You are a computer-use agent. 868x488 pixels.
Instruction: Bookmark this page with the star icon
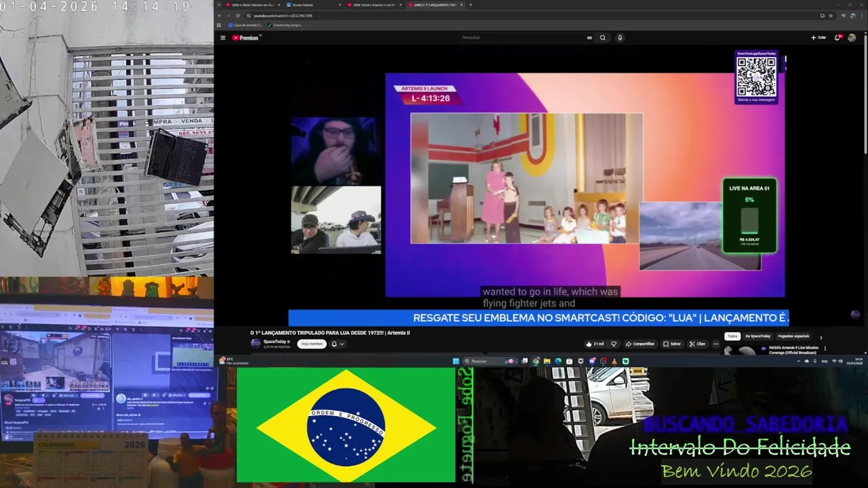point(831,16)
